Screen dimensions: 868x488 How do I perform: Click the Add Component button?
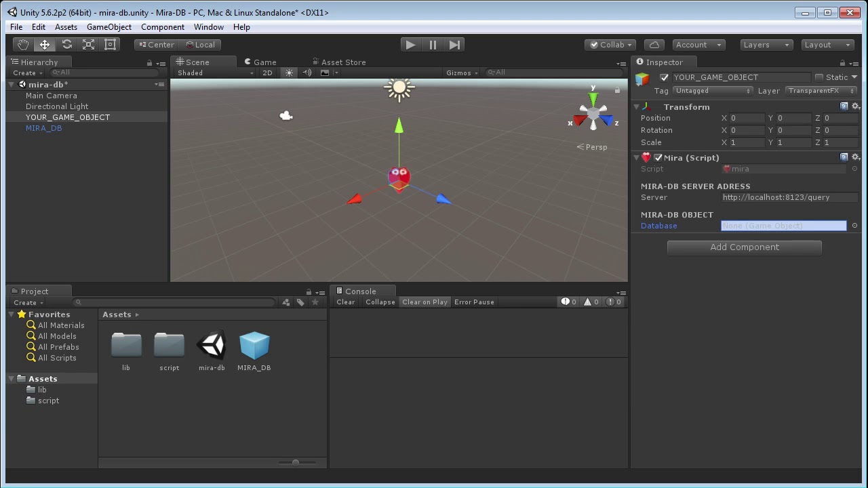744,247
